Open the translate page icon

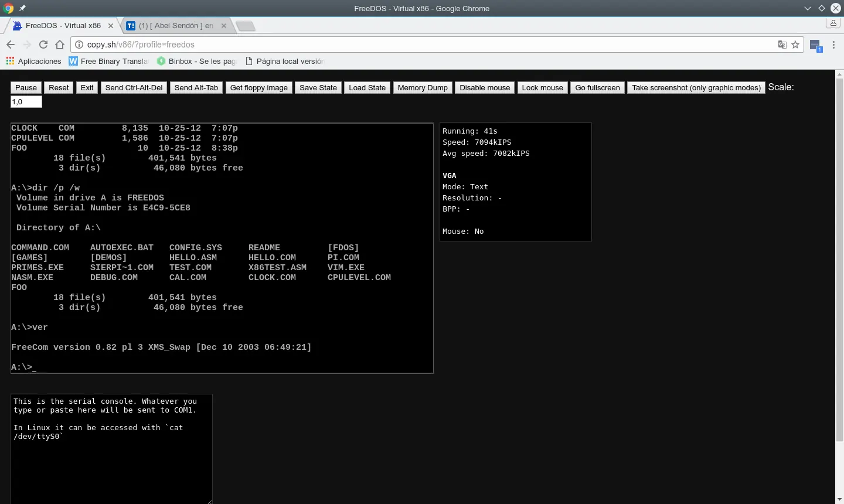click(x=782, y=45)
